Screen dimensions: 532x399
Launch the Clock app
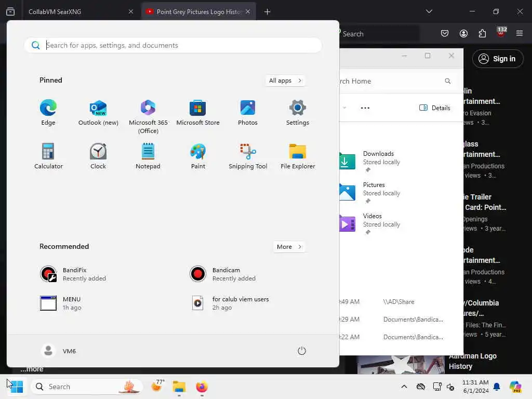pyautogui.click(x=98, y=156)
